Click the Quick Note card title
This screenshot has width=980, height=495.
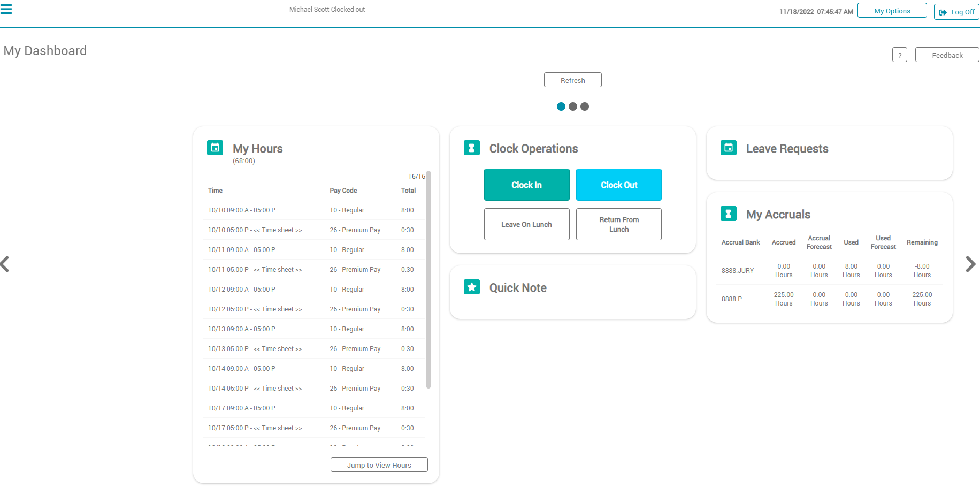(x=518, y=288)
